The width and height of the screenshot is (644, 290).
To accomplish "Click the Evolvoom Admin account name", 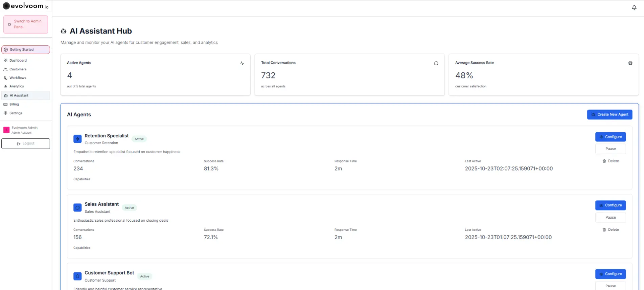I will (24, 128).
